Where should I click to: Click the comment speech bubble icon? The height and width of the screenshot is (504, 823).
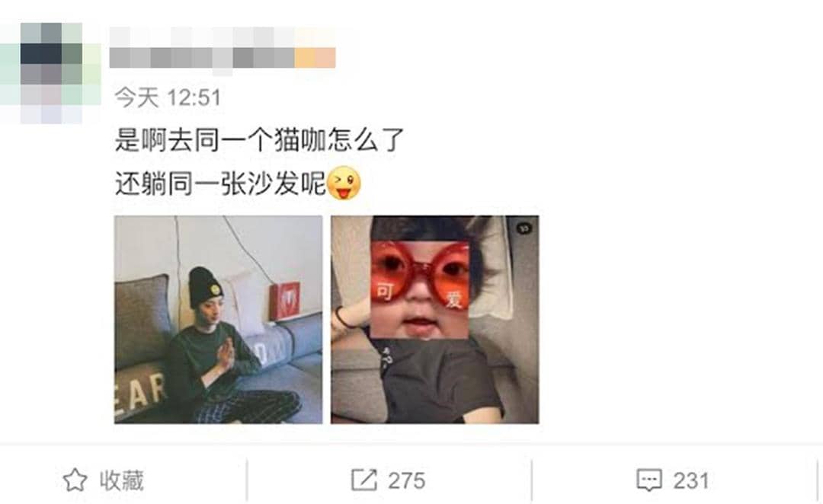[x=649, y=480]
